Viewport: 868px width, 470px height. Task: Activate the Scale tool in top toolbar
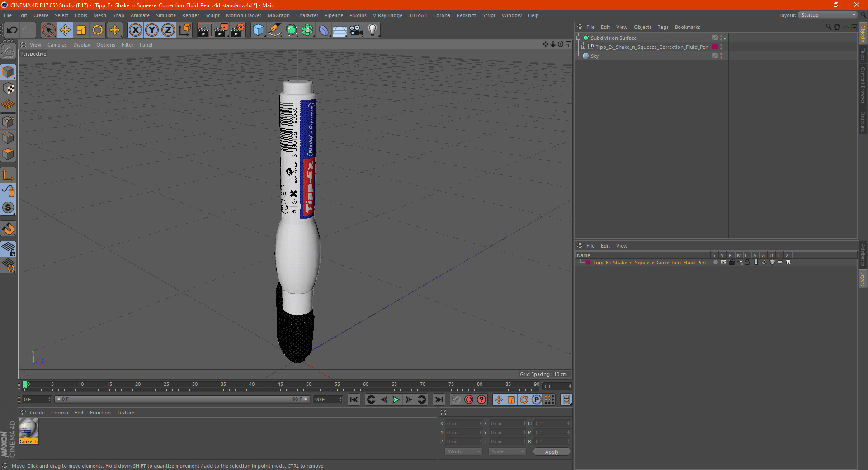click(81, 30)
